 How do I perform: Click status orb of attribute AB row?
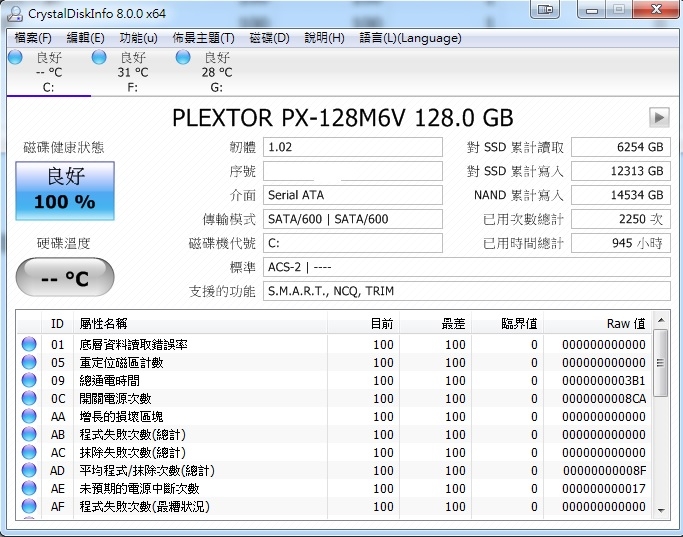coord(29,434)
